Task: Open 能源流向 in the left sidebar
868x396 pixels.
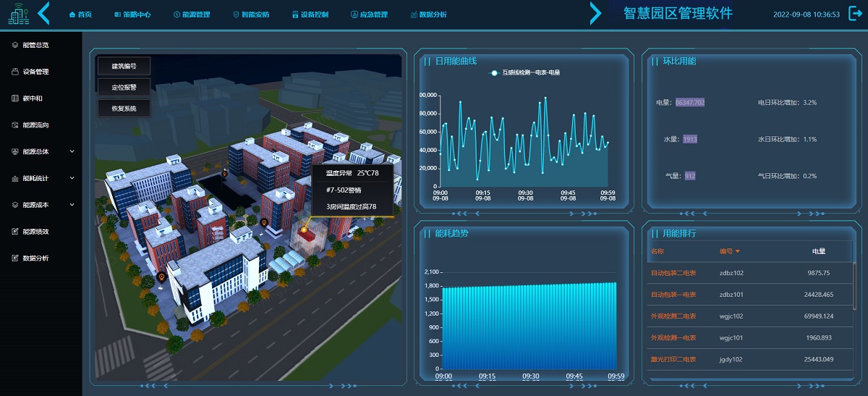Action: coord(35,125)
